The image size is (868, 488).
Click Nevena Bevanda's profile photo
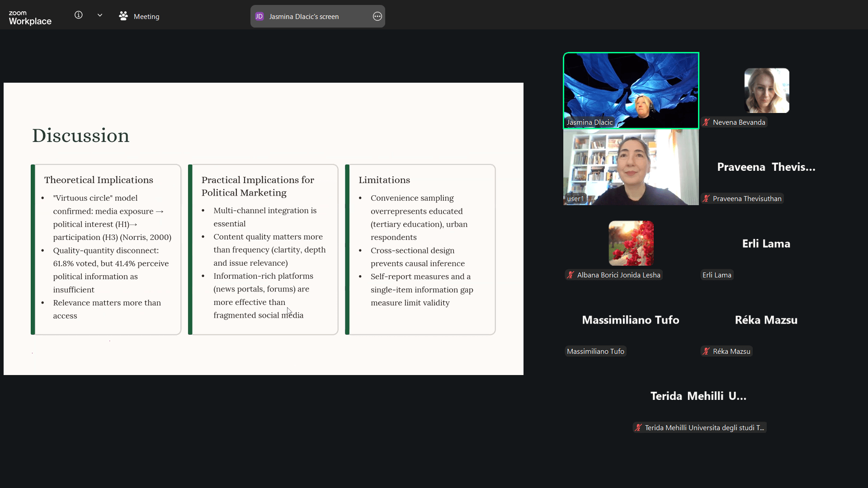pyautogui.click(x=767, y=90)
